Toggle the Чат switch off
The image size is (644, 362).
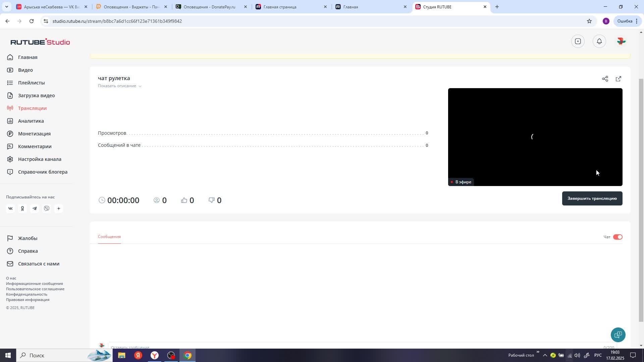pos(618,237)
